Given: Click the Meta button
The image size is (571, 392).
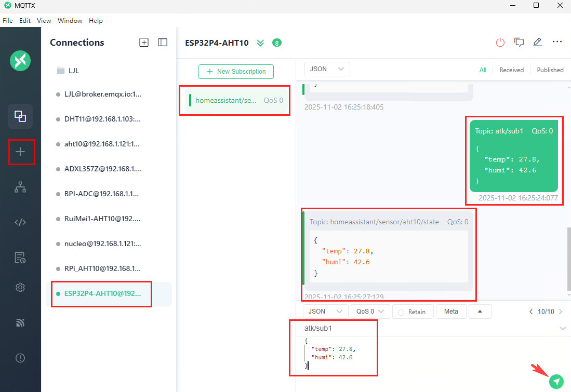Looking at the screenshot, I should tap(451, 312).
